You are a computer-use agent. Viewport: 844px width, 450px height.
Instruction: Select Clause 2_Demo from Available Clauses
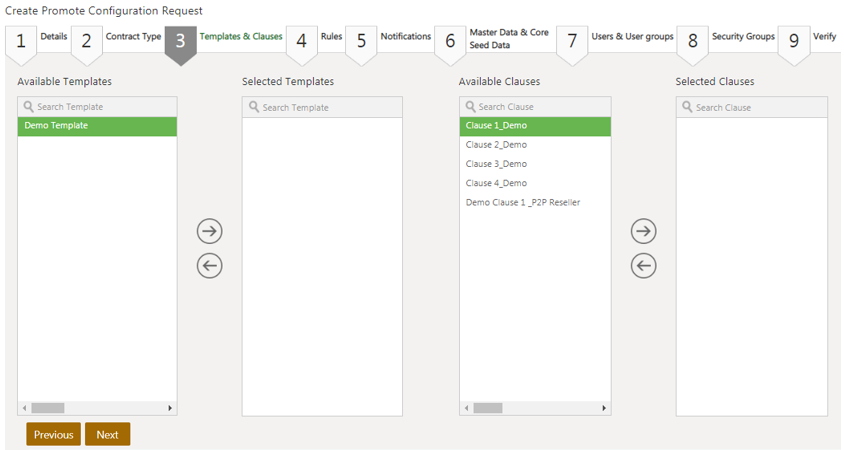click(x=497, y=145)
